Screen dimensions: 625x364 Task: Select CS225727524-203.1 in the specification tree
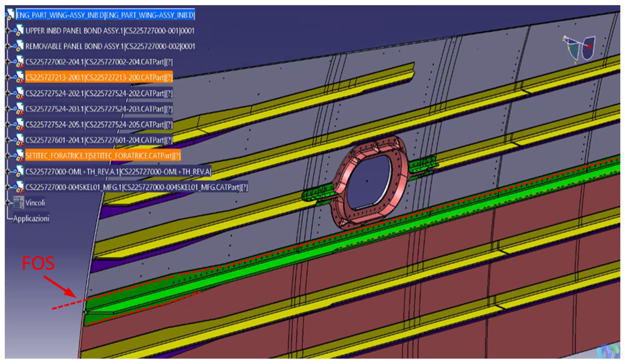coord(99,109)
